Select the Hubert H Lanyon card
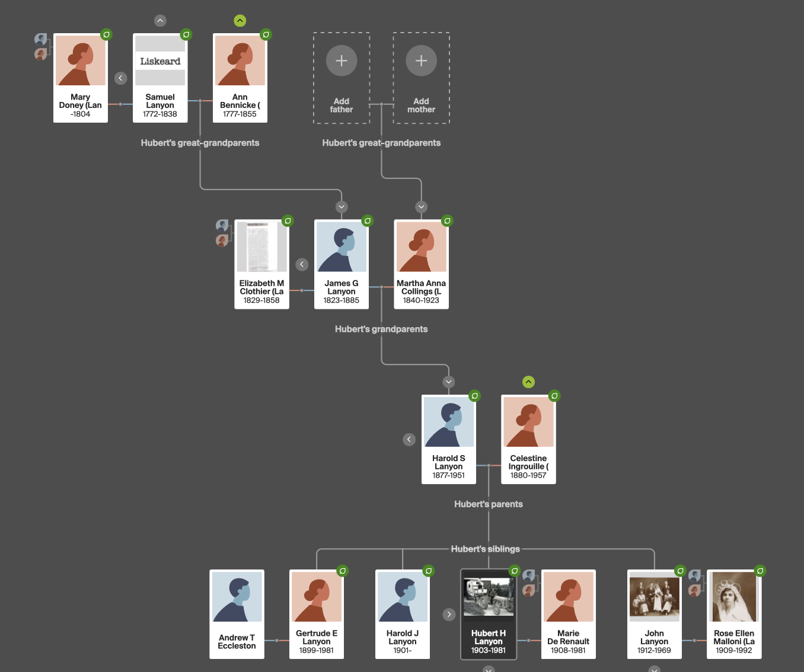 pyautogui.click(x=489, y=615)
